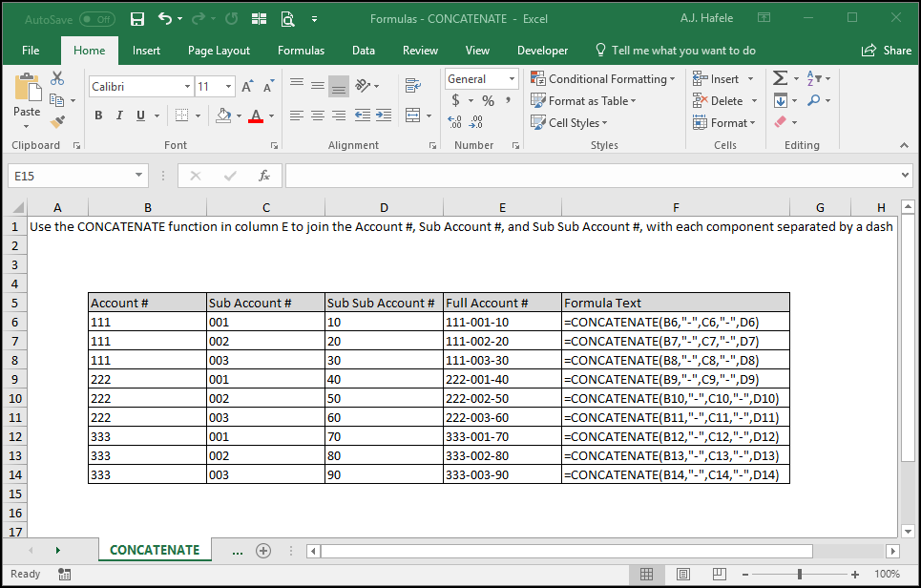
Task: Click the Fill Color bucket swatch
Action: point(223,115)
